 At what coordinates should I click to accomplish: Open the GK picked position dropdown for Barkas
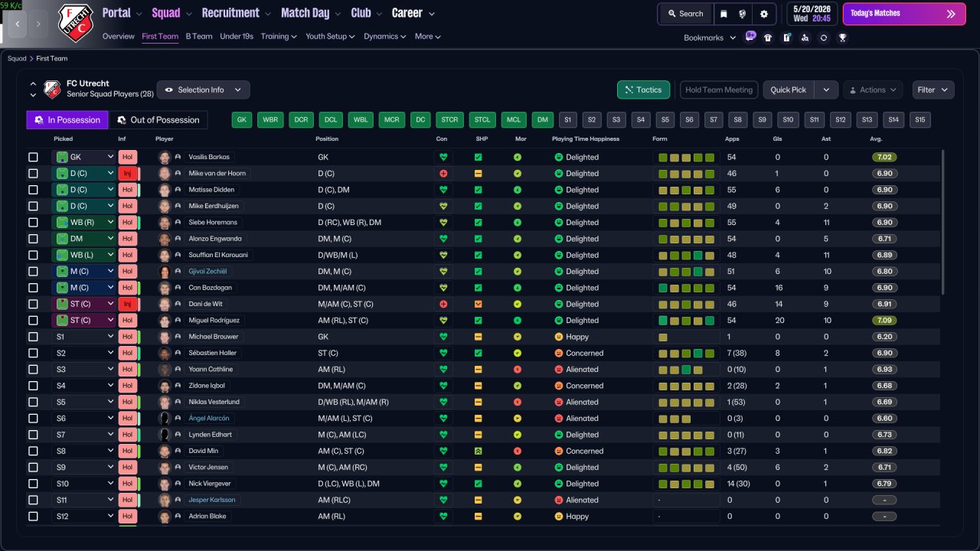pyautogui.click(x=83, y=157)
